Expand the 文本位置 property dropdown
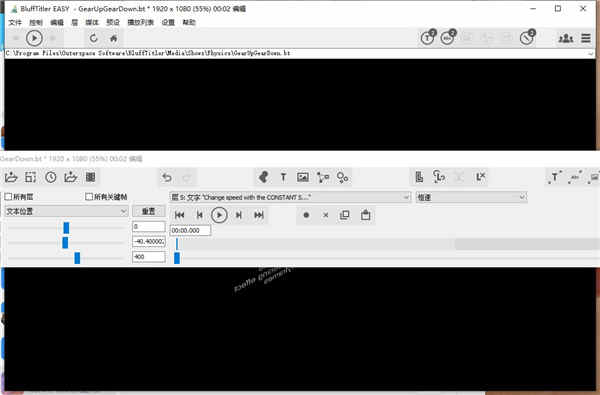Image resolution: width=600 pixels, height=395 pixels. pyautogui.click(x=66, y=211)
